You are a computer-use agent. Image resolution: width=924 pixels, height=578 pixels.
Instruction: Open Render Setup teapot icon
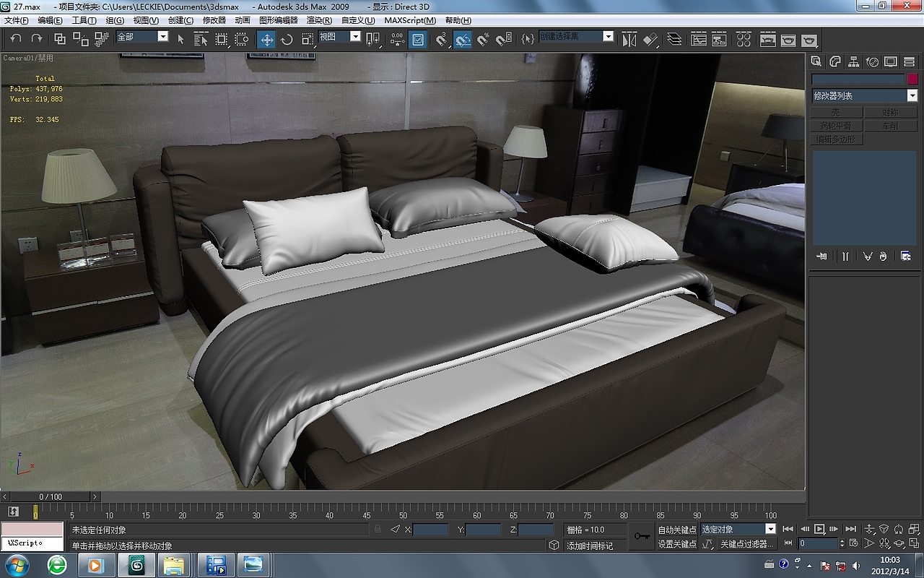click(x=767, y=39)
